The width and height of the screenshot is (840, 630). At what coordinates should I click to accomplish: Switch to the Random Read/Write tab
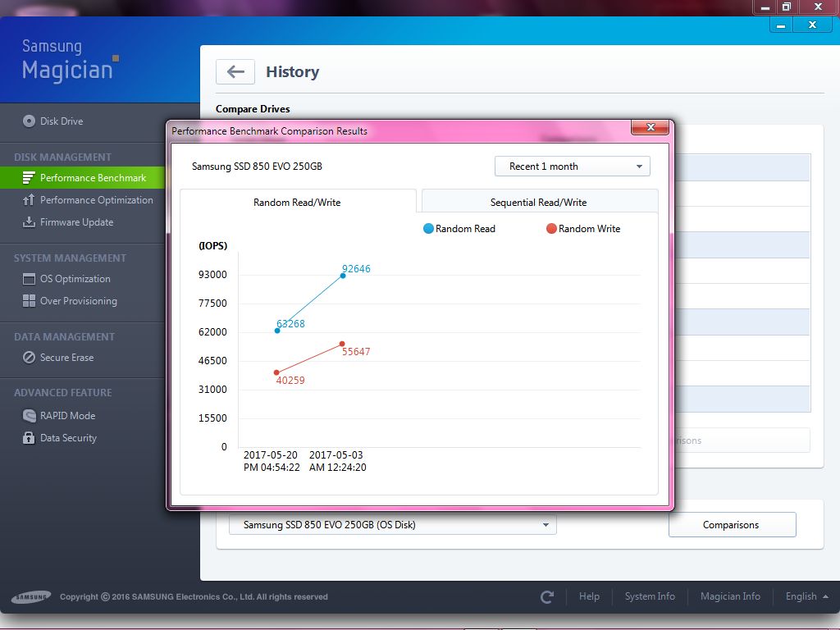pos(298,202)
